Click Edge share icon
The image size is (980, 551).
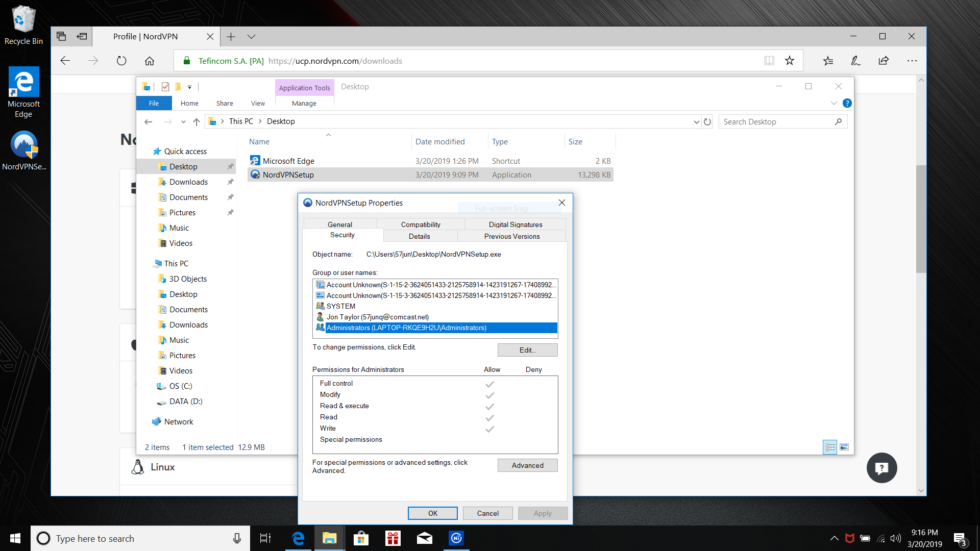click(884, 61)
